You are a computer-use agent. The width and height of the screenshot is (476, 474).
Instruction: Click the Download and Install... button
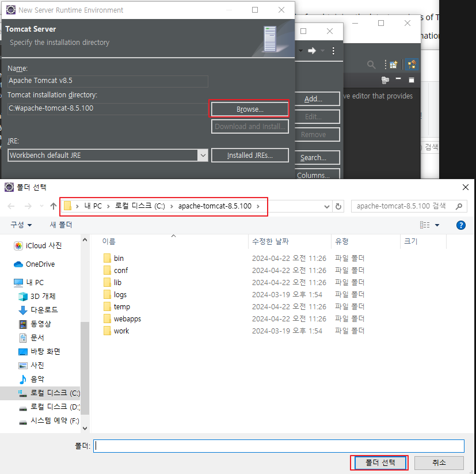pyautogui.click(x=250, y=126)
